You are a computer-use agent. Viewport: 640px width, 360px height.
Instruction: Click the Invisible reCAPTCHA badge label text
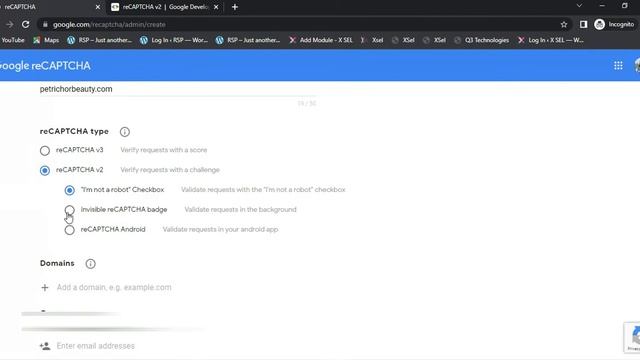124,209
